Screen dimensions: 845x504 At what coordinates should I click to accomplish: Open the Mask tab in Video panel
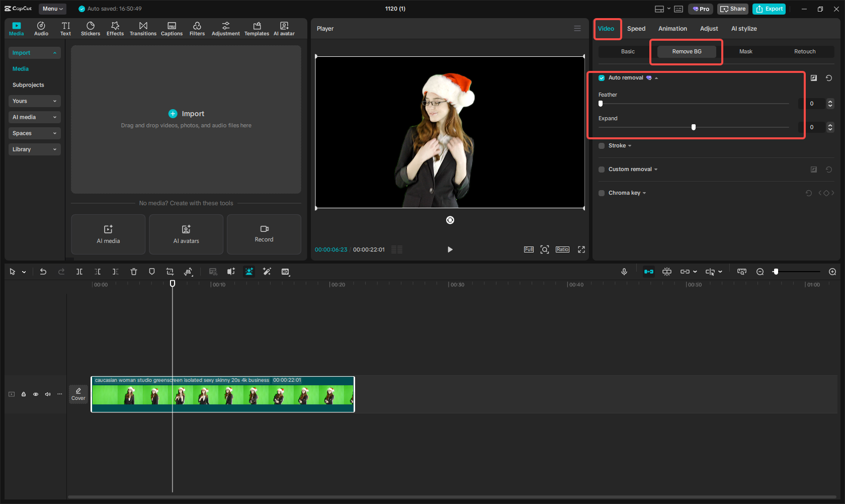[x=746, y=51]
